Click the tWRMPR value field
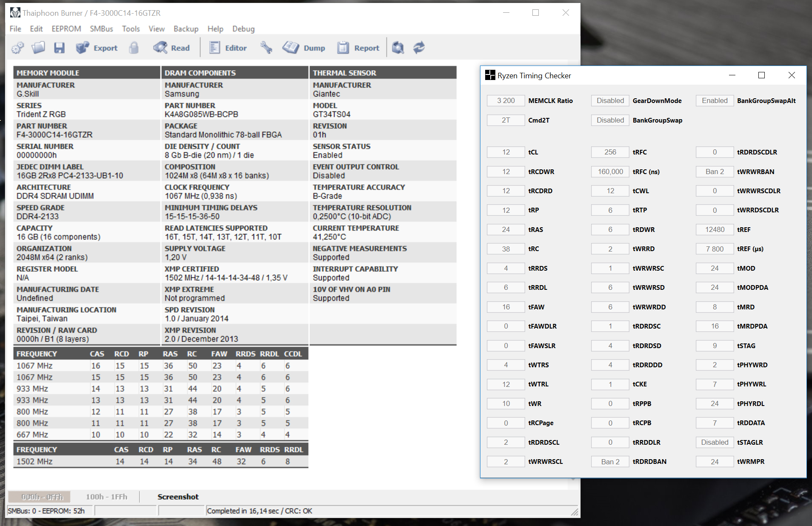Viewport: 812px width, 526px height. click(x=715, y=462)
